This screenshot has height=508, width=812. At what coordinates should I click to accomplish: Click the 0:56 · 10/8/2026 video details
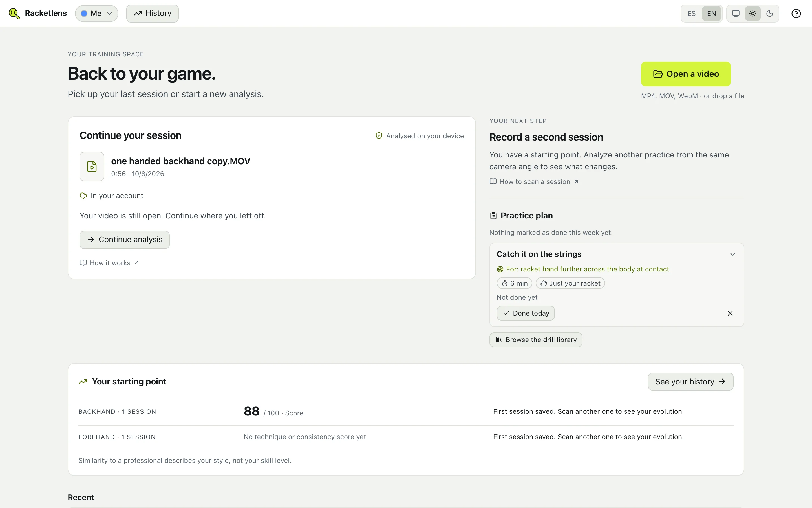click(x=138, y=174)
